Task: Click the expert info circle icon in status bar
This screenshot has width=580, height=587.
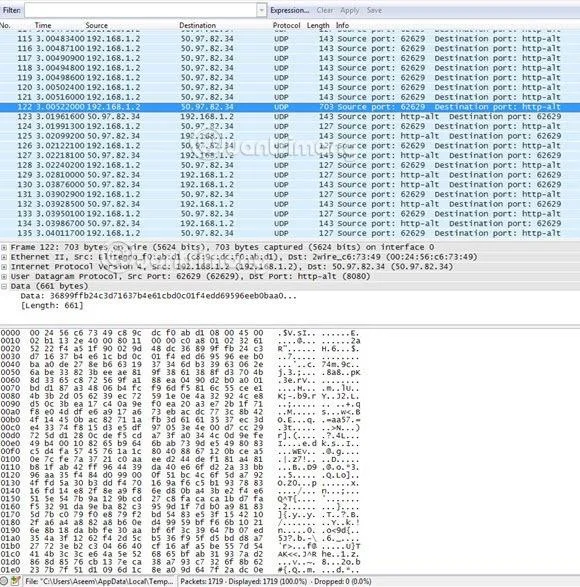Action: (x=4, y=581)
